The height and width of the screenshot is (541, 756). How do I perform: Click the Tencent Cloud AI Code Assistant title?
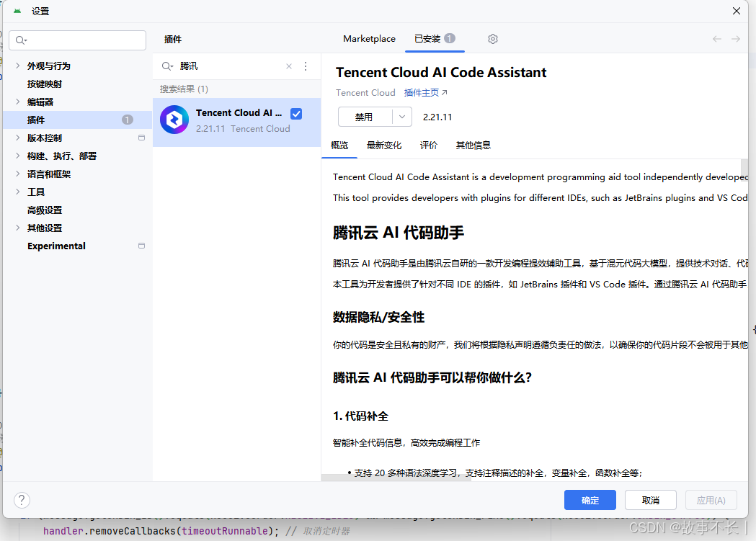(440, 72)
